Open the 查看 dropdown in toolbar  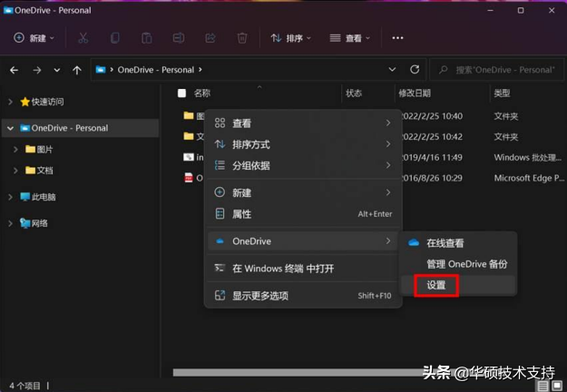(x=349, y=37)
